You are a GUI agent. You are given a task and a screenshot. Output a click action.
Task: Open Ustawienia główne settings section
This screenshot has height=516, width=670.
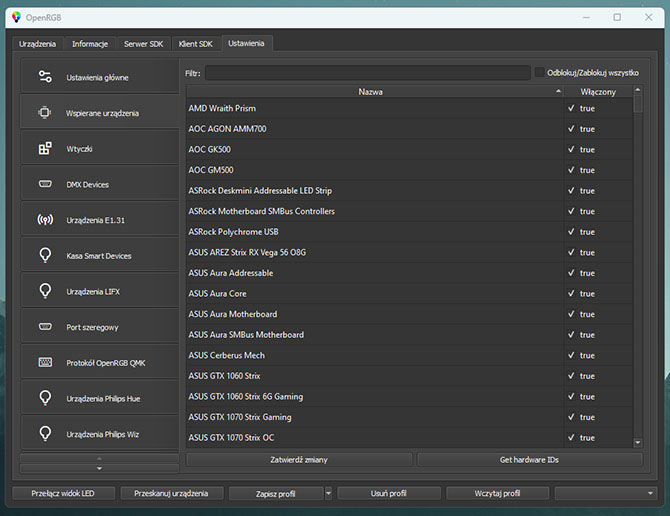[100, 77]
